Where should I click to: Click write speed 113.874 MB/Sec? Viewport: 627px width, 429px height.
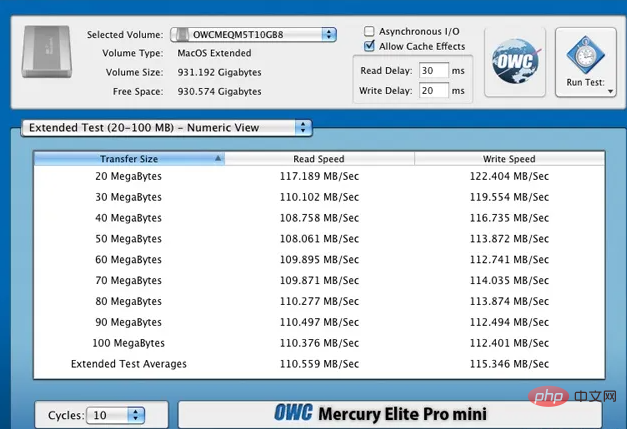[509, 301]
